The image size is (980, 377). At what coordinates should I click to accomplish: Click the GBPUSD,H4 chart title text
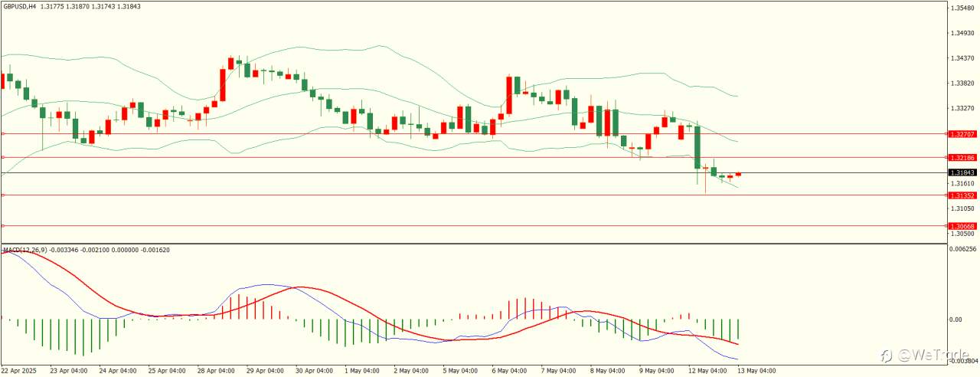tap(18, 6)
